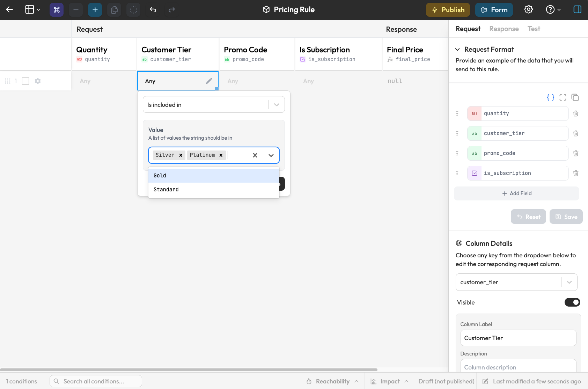Collapse the Request Format section
Viewport: 588px width, 389px height.
457,50
